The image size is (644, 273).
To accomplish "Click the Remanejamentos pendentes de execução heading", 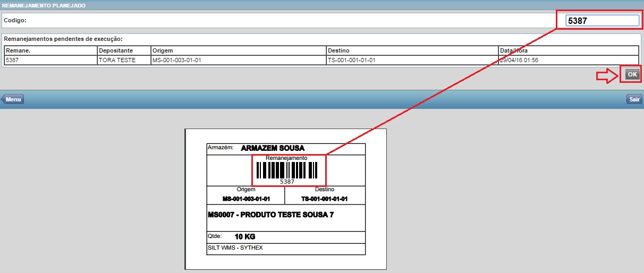I will click(x=63, y=39).
